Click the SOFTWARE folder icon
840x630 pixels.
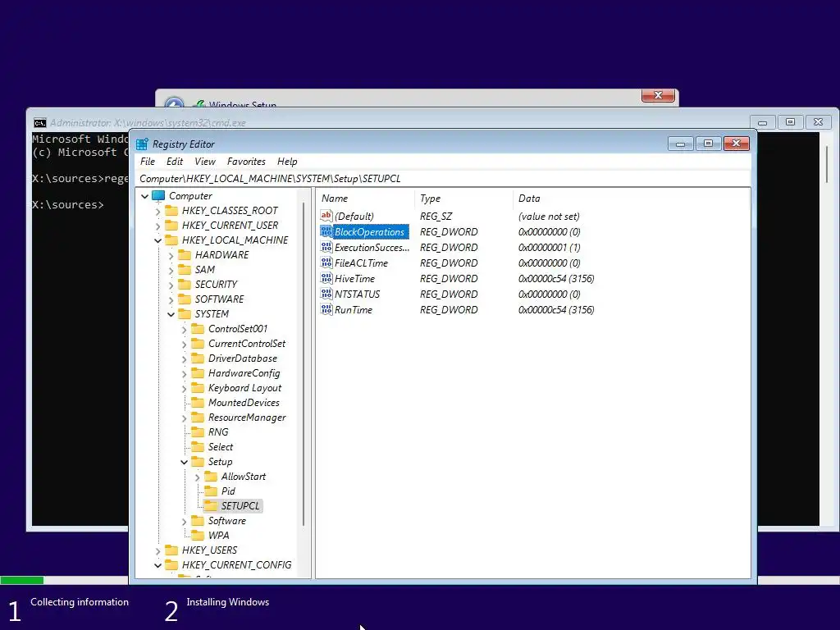[185, 299]
